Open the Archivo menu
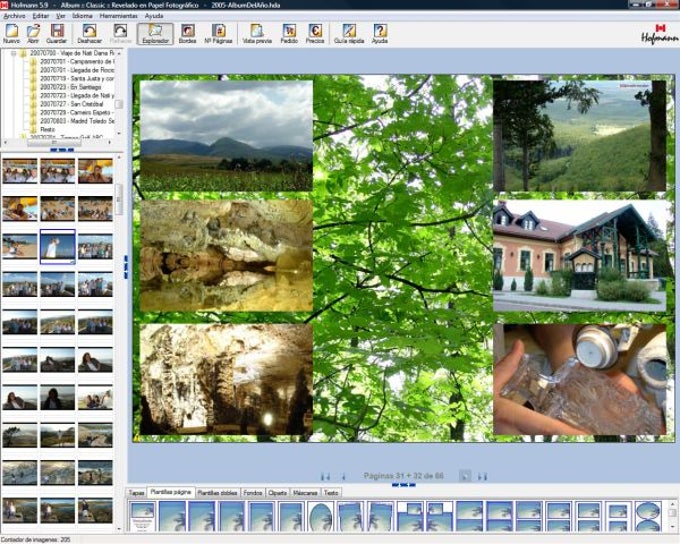This screenshot has height=544, width=680. pos(14,16)
